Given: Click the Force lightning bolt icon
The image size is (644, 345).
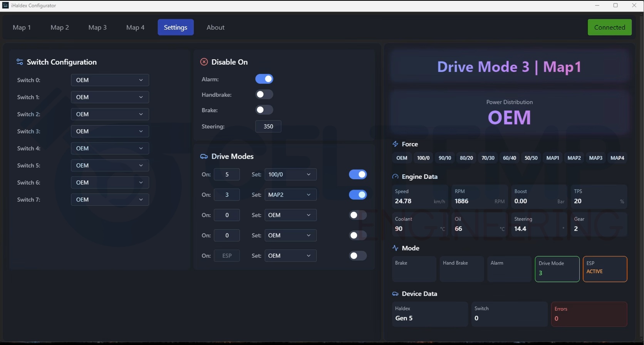Looking at the screenshot, I should tap(395, 144).
